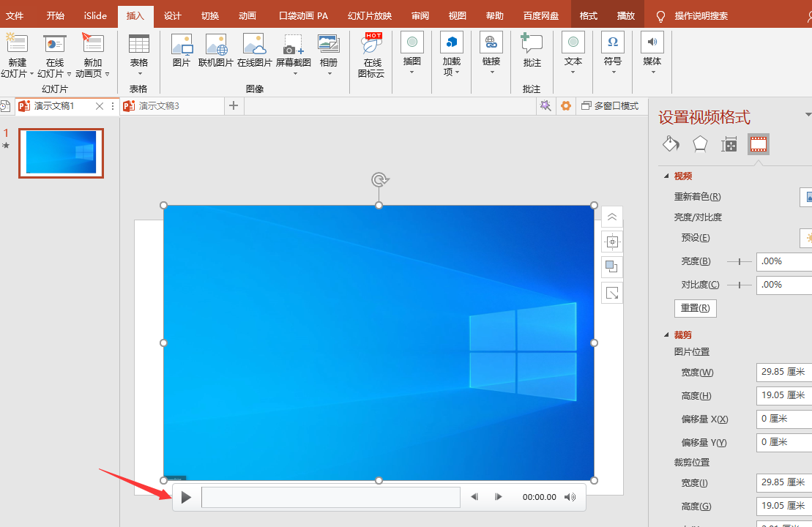Switch to the iSlide tab
Viewport: 812px width, 527px height.
[x=95, y=15]
